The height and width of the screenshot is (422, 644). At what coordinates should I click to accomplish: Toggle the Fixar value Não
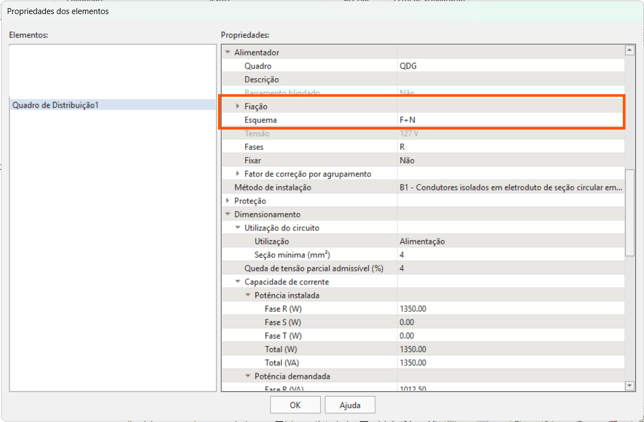[510, 160]
